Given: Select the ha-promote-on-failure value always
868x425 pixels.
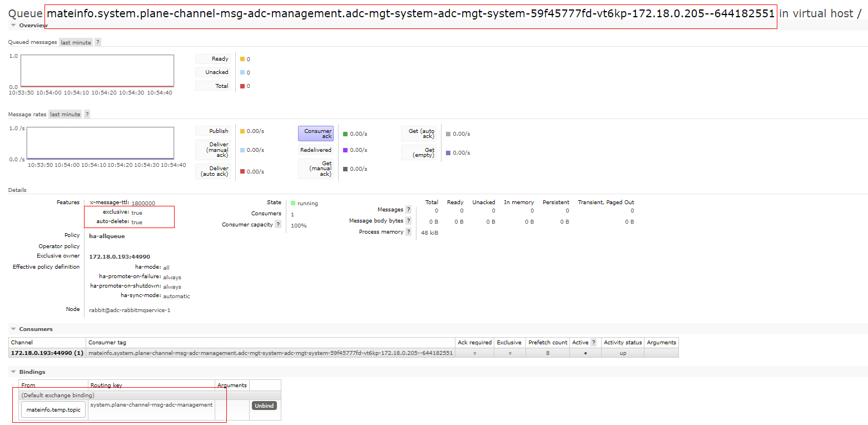Looking at the screenshot, I should (172, 277).
